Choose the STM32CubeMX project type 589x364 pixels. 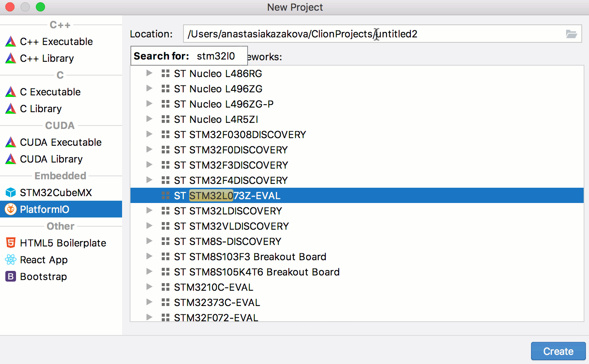tap(61, 192)
